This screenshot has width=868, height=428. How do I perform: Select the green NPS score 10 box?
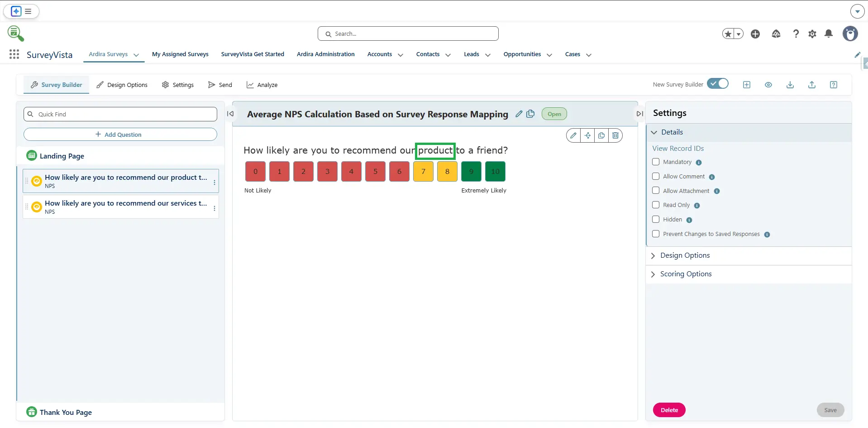click(x=495, y=172)
